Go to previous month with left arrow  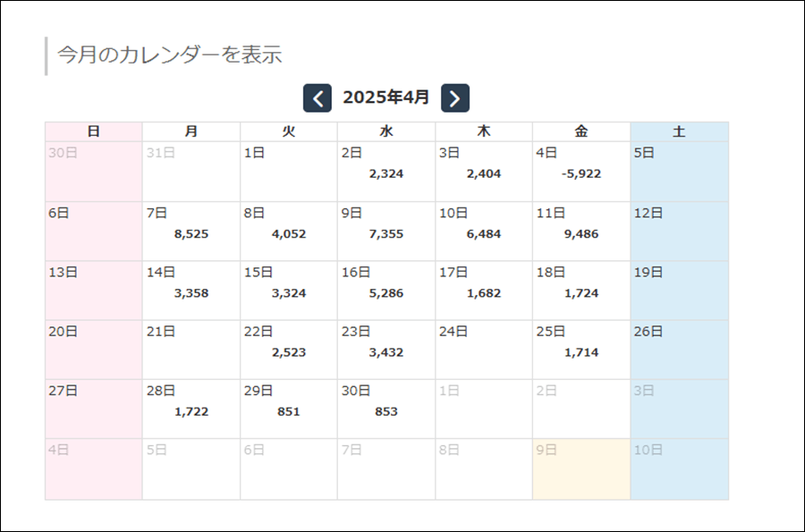318,98
